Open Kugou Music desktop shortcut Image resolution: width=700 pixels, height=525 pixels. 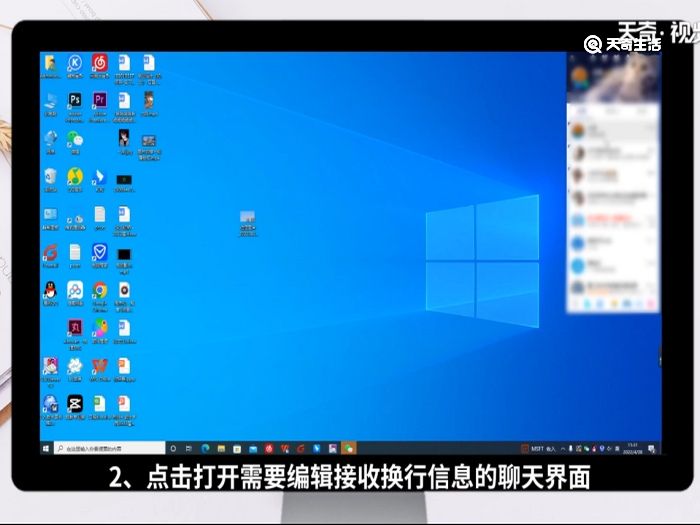75,63
